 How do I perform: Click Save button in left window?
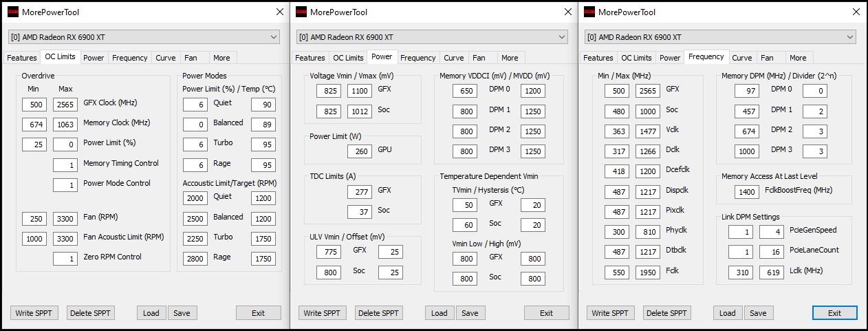click(x=182, y=313)
